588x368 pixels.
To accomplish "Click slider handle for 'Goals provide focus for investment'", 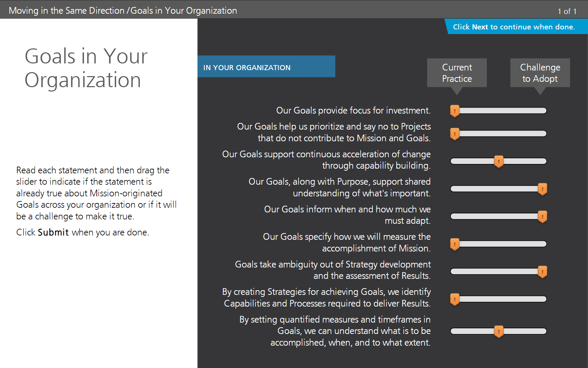I will click(x=455, y=111).
